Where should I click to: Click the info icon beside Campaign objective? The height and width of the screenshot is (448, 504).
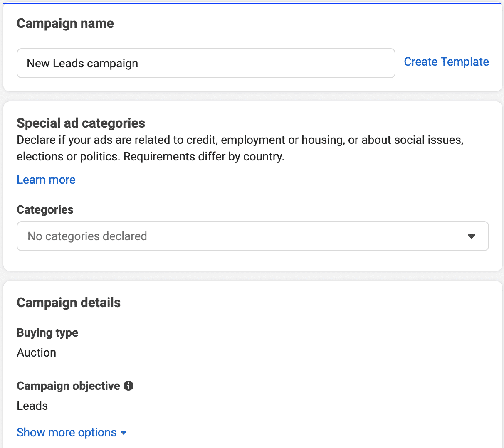click(x=129, y=386)
